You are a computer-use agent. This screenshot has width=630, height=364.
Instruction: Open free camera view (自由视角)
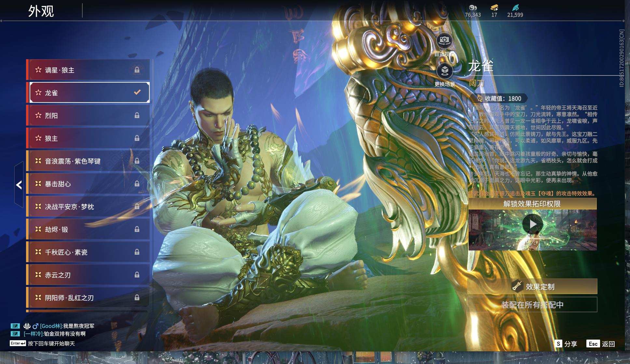tap(444, 41)
